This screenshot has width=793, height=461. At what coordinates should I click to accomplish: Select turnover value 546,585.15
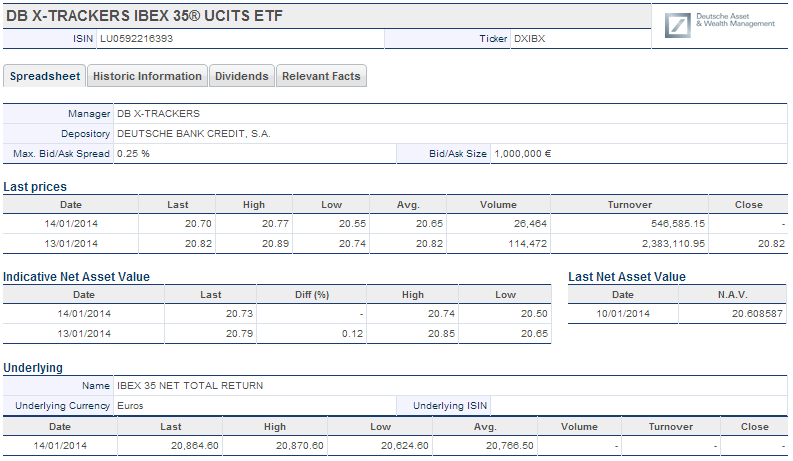tap(678, 223)
